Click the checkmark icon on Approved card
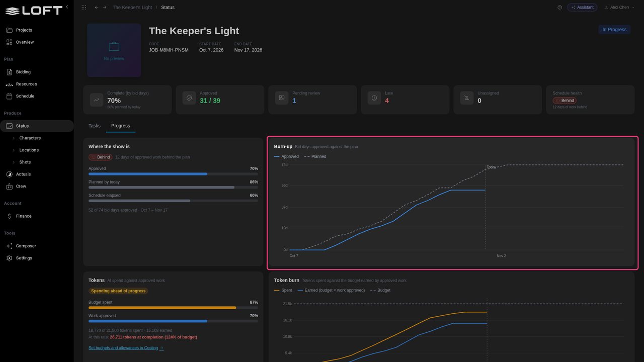 (189, 98)
